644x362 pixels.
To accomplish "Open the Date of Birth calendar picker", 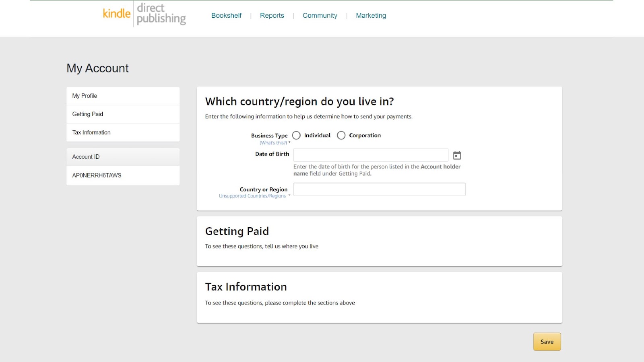I will 457,155.
